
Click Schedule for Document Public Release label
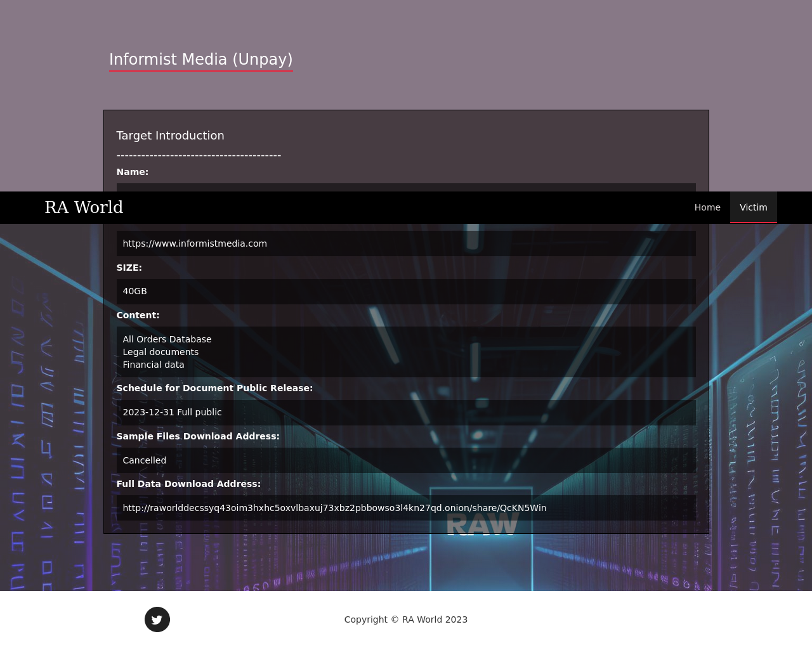tap(214, 388)
